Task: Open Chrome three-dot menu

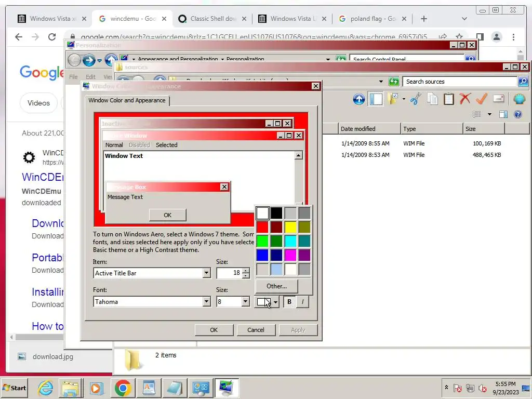Action: pos(513,37)
